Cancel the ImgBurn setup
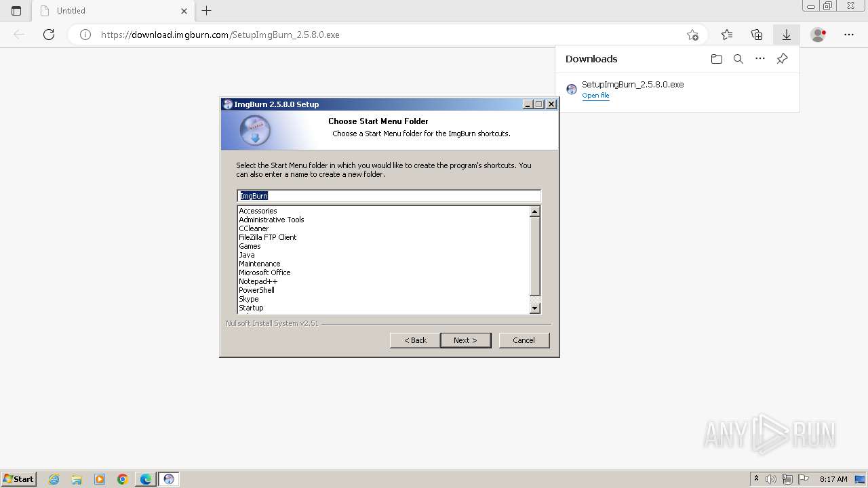The image size is (868, 488). click(524, 340)
